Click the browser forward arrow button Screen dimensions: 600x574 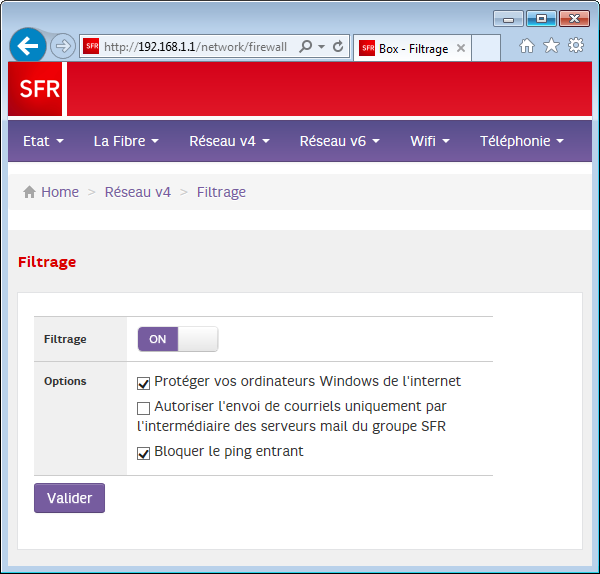click(x=62, y=46)
